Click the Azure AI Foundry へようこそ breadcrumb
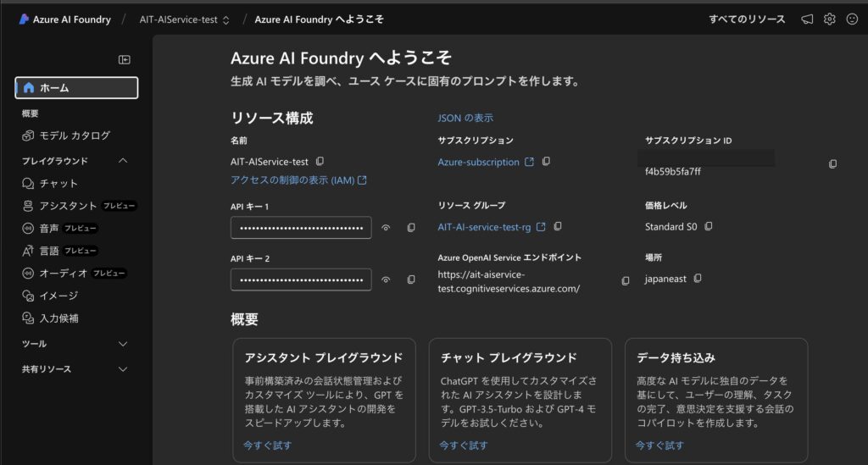The image size is (868, 465). coord(319,19)
